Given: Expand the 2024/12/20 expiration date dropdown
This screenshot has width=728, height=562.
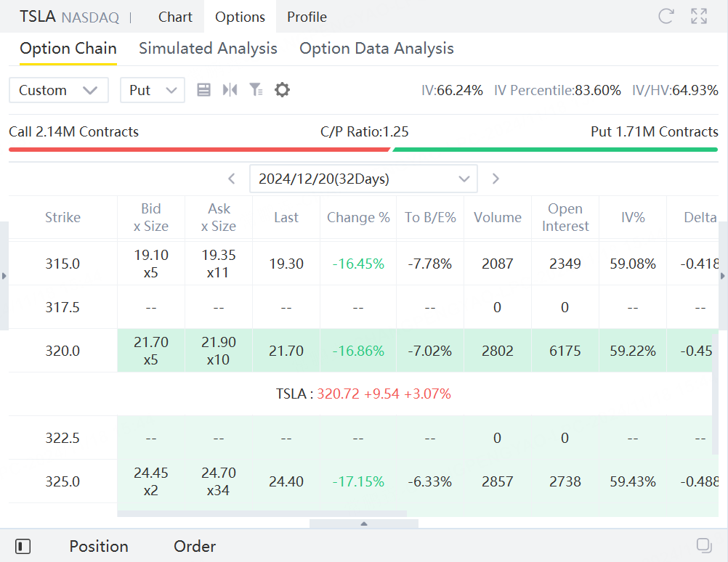Looking at the screenshot, I should pyautogui.click(x=363, y=179).
